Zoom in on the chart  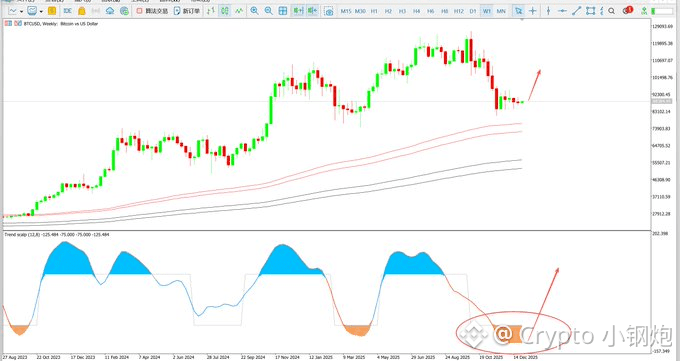pos(255,11)
